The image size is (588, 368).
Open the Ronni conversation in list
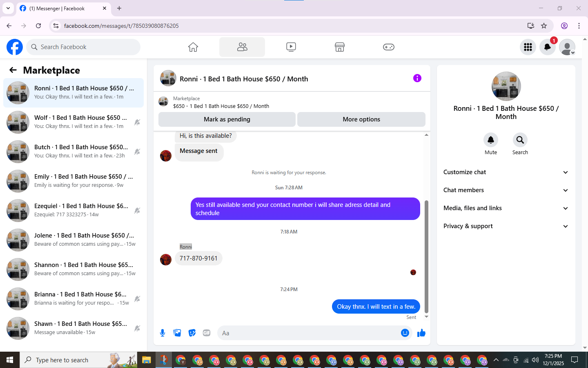pos(73,93)
